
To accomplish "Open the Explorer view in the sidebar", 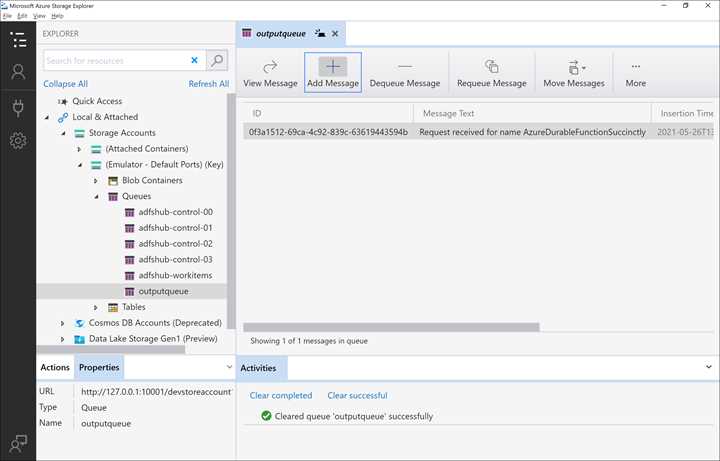I will coord(18,39).
